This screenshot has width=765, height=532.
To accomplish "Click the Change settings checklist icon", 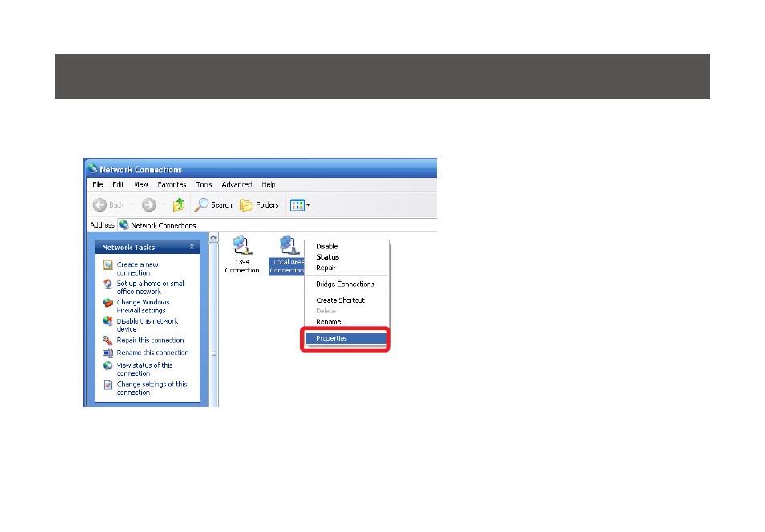I will (107, 385).
